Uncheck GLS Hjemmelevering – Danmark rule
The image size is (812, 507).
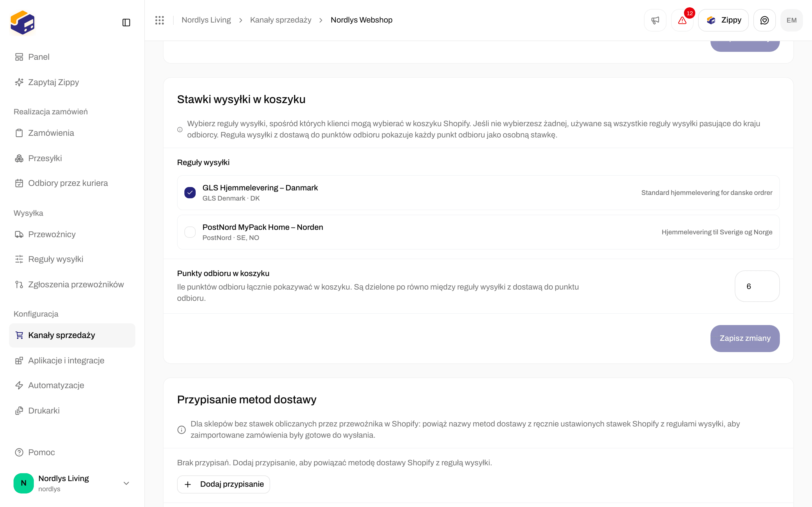[190, 192]
